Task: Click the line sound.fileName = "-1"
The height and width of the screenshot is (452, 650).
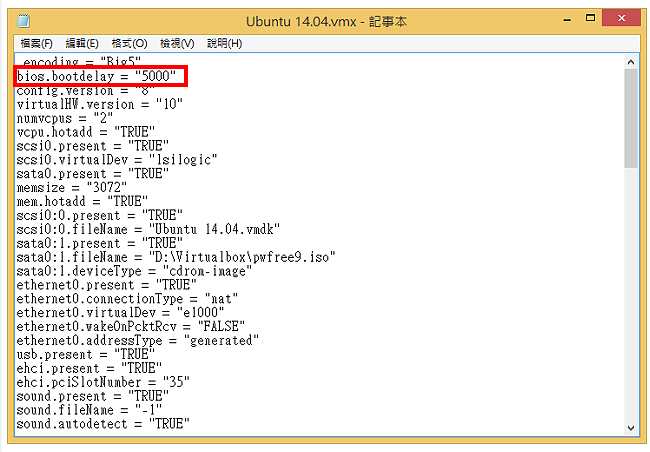Action: pyautogui.click(x=89, y=410)
